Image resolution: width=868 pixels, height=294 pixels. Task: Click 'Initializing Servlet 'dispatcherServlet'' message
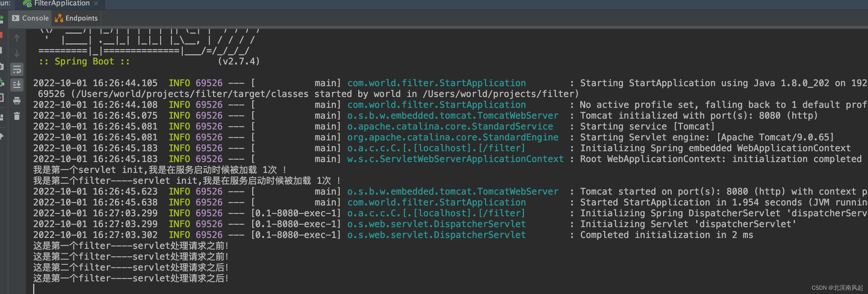pyautogui.click(x=688, y=224)
